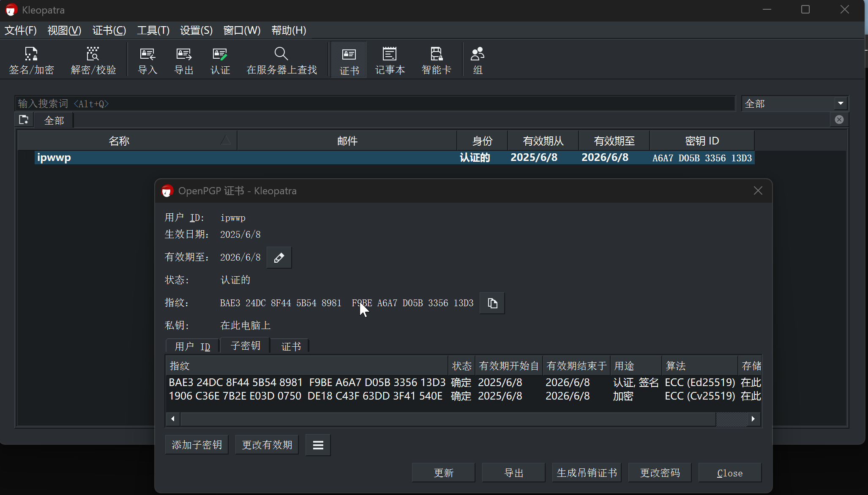This screenshot has width=868, height=495.
Task: Sort by 密钥 ID column header
Action: [x=702, y=141]
